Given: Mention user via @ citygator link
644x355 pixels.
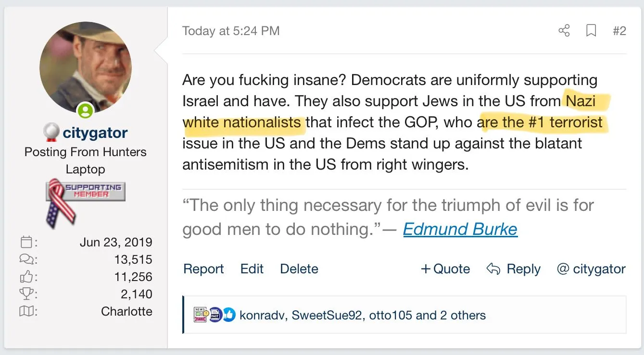Looking at the screenshot, I should [x=591, y=269].
